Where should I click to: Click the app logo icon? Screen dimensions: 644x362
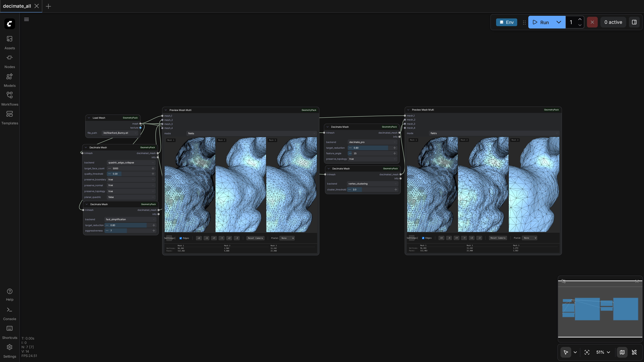(10, 24)
